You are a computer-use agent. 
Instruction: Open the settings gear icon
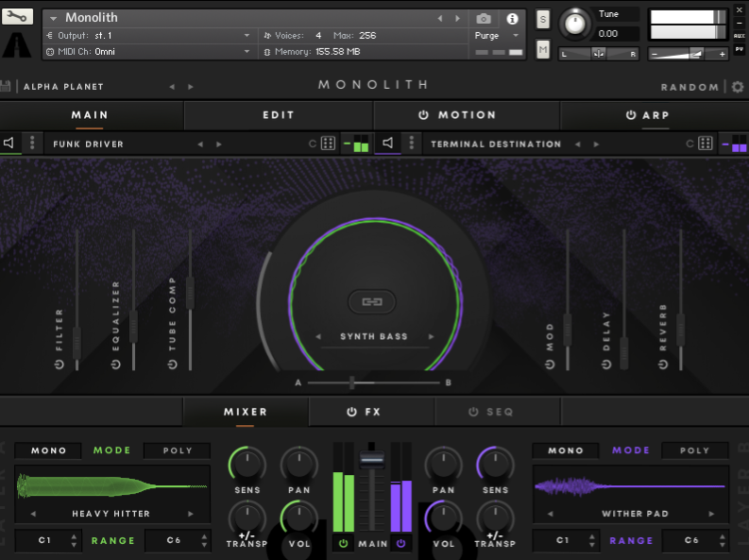click(738, 87)
